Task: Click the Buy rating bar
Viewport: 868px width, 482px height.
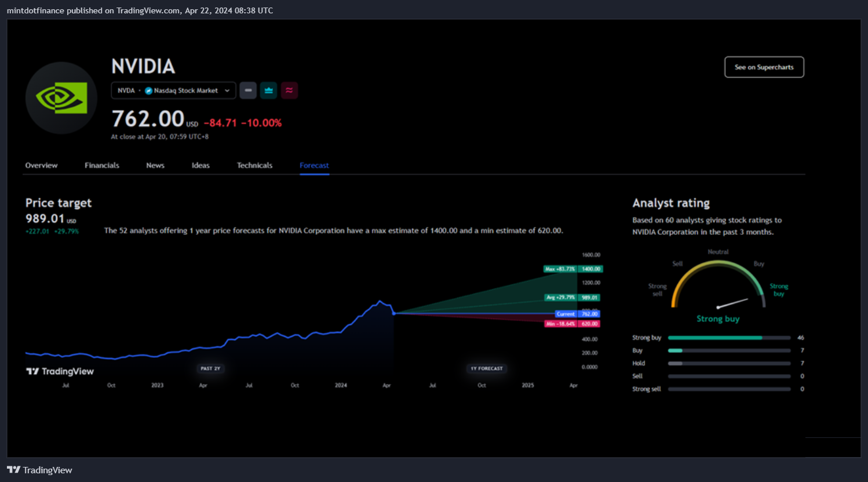Action: 729,350
